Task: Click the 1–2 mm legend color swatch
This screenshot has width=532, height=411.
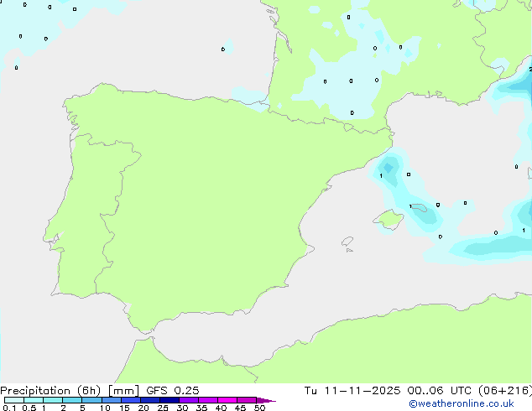Action: click(x=53, y=400)
